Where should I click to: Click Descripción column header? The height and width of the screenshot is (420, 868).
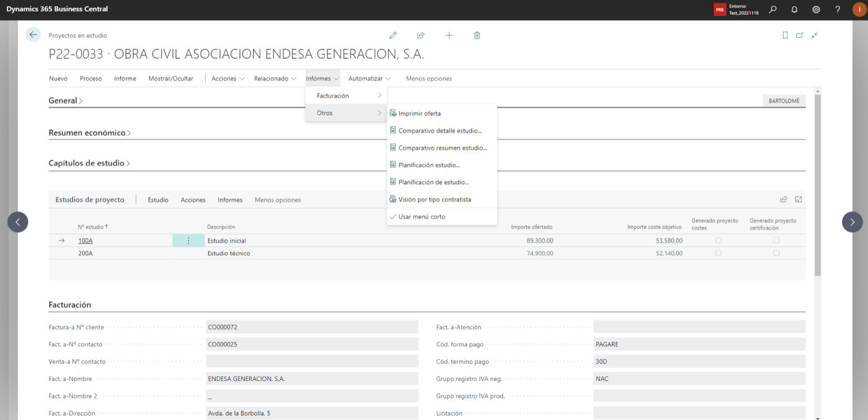click(221, 227)
